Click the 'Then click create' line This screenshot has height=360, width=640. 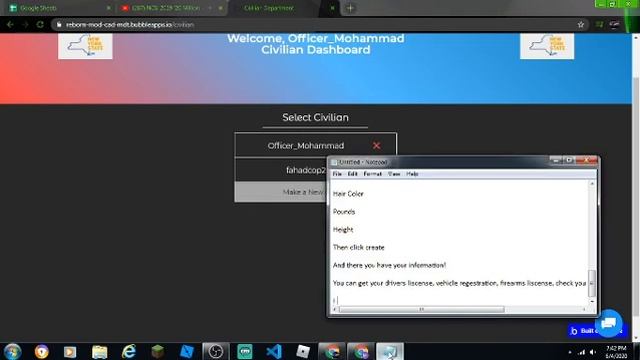[x=359, y=247]
